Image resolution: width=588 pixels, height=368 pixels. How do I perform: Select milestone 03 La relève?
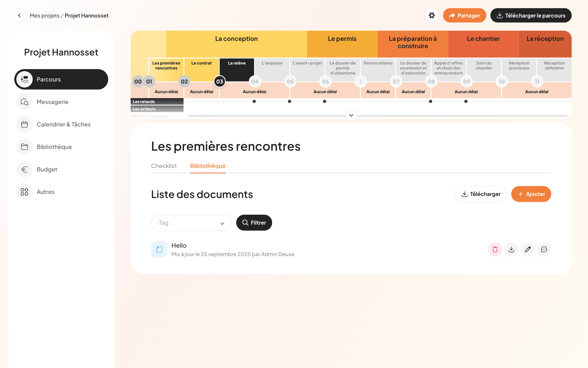[x=219, y=81]
